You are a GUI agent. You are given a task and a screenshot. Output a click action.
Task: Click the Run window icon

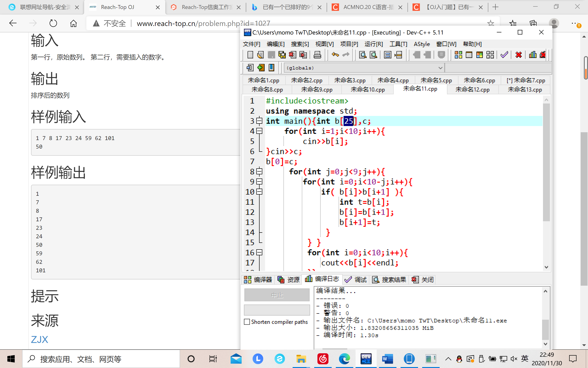[469, 55]
